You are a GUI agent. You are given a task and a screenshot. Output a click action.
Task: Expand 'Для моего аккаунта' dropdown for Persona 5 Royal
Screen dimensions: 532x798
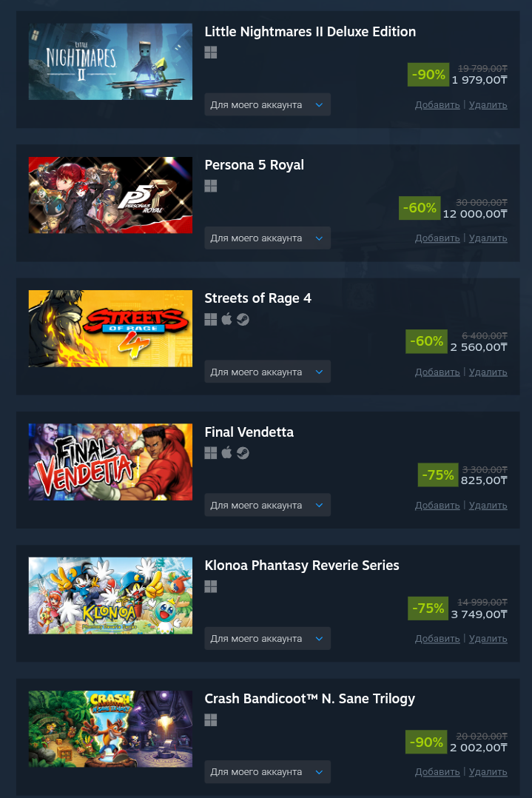268,238
